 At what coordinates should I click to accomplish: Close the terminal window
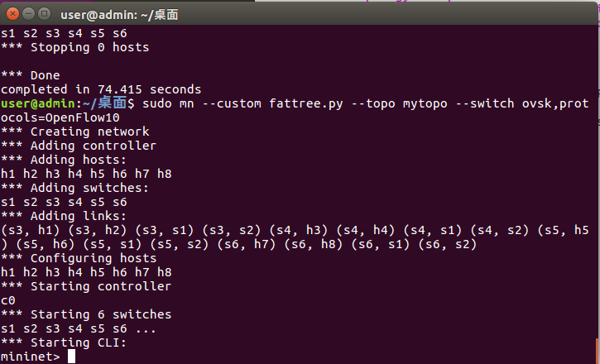click(12, 14)
